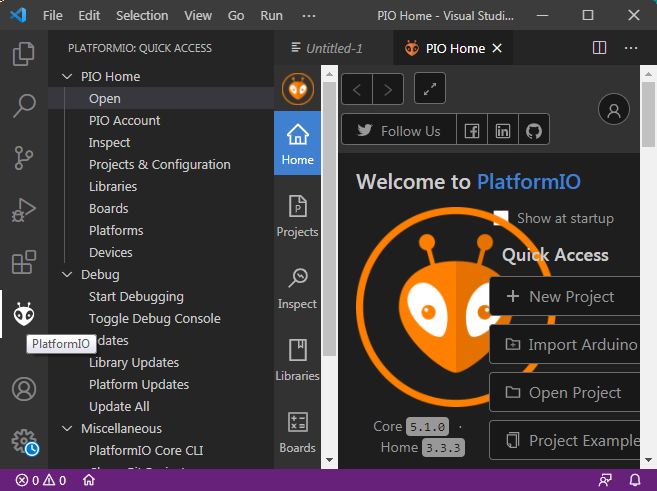Click the Project Examples button
Viewport: 657px width, 491px height.
(564, 440)
